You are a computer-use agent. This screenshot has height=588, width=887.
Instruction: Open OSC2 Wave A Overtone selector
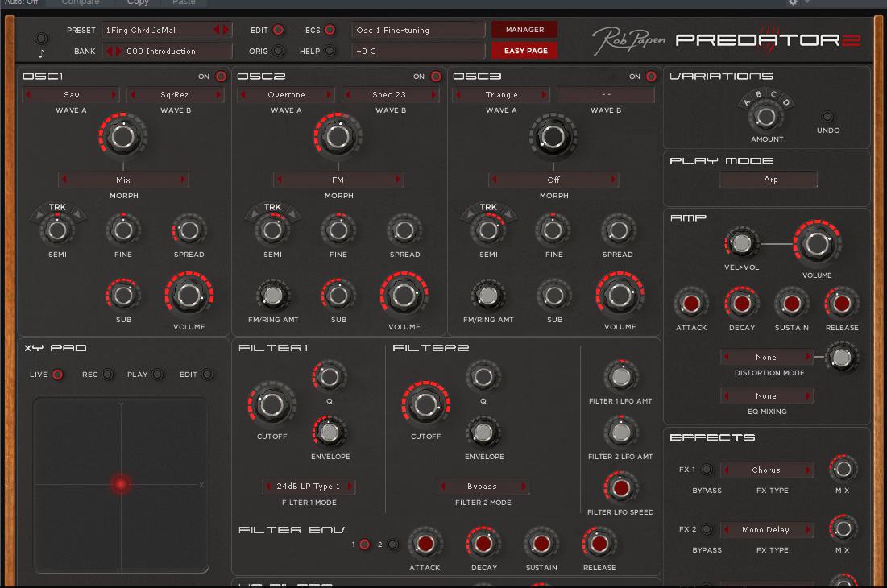[286, 95]
